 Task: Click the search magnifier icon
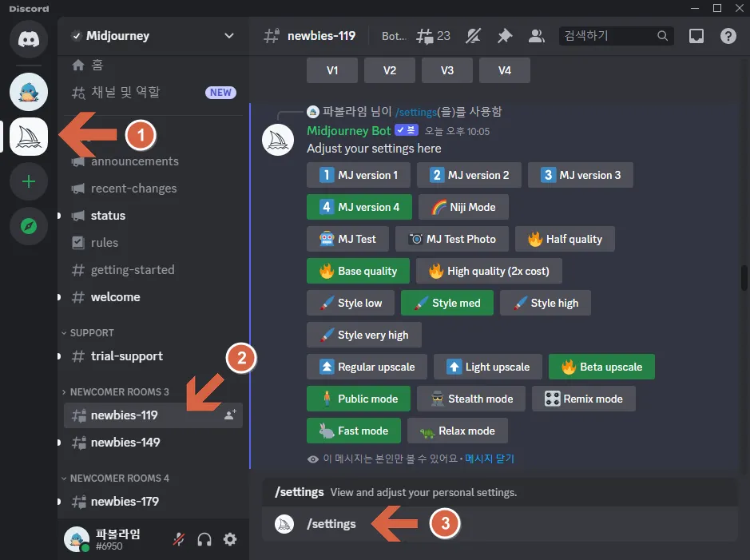click(662, 36)
